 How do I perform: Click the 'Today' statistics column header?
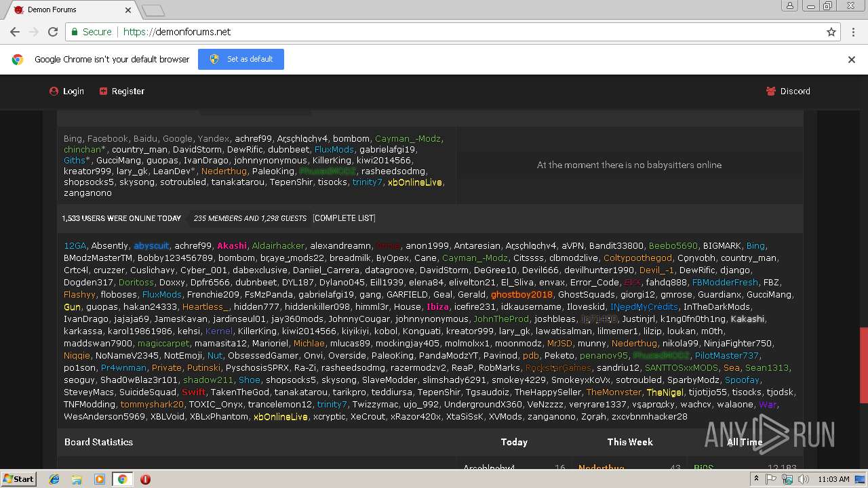click(x=514, y=442)
